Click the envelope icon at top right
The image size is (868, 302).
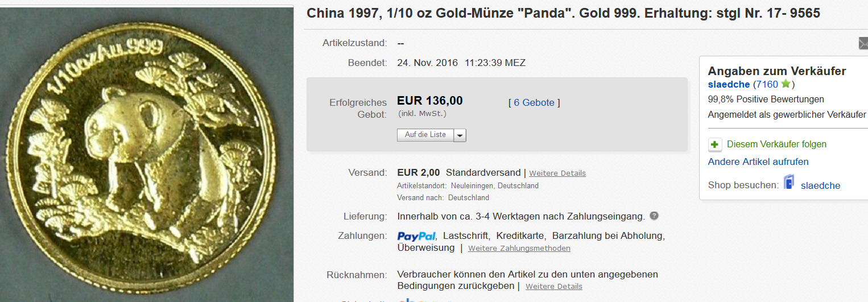(x=863, y=43)
